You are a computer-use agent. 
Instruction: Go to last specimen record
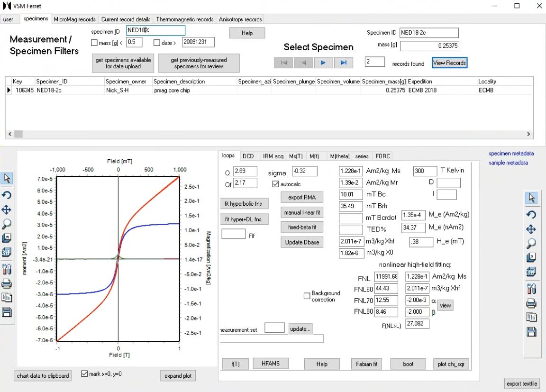(x=343, y=63)
